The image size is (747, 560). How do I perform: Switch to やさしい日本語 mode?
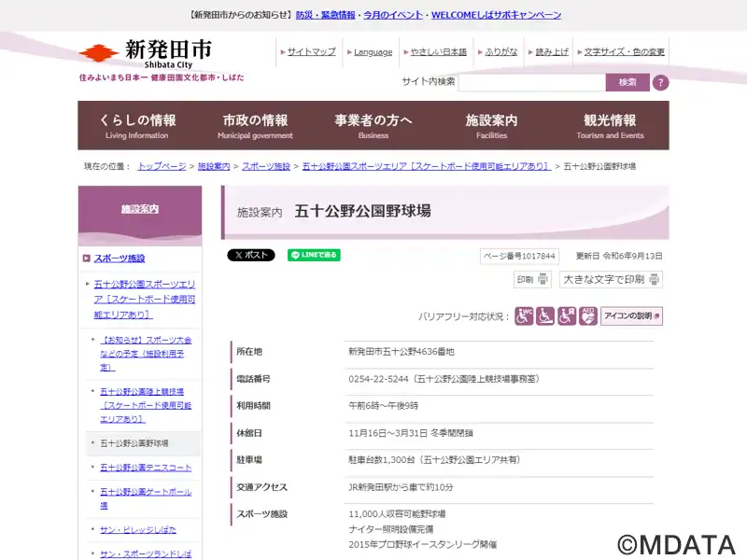coord(438,52)
